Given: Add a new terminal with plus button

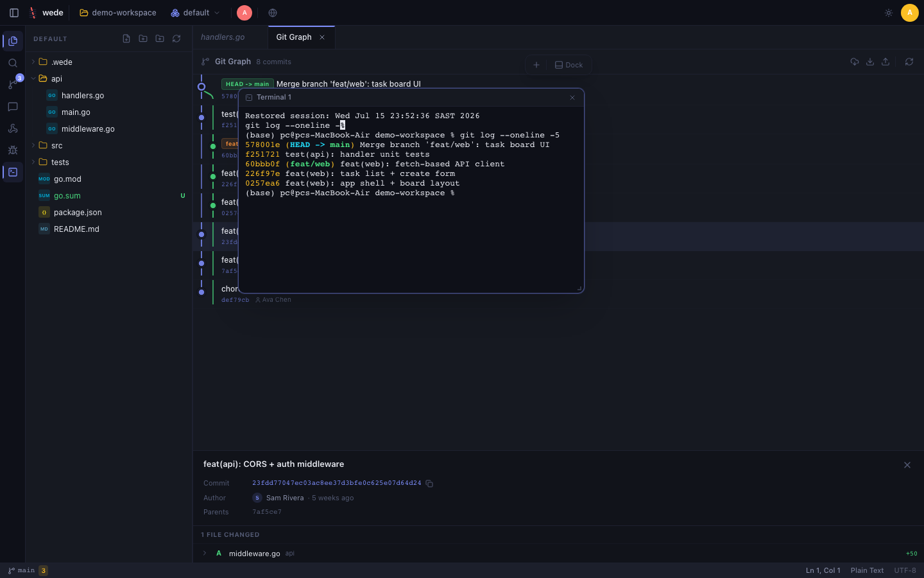Looking at the screenshot, I should click(536, 65).
